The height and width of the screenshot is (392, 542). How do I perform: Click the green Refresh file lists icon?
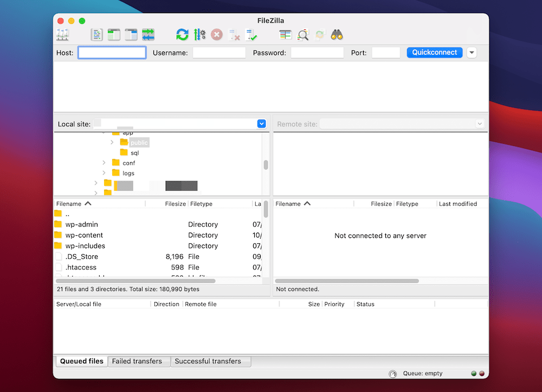point(182,35)
